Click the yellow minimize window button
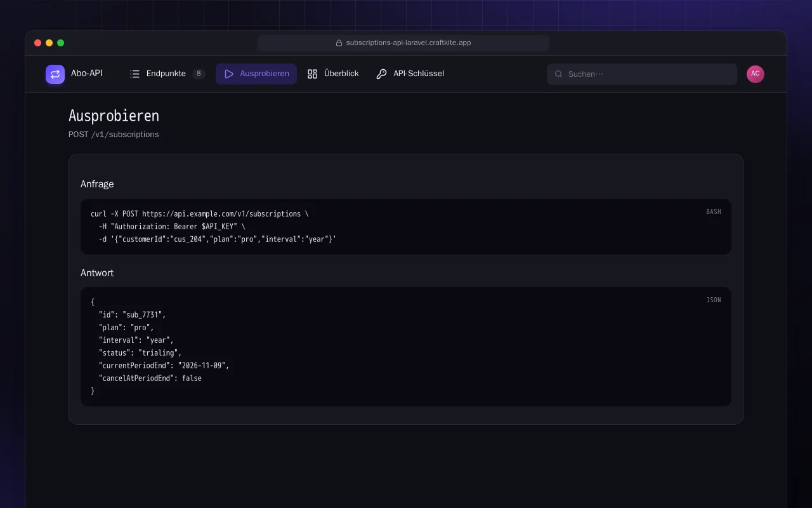The image size is (812, 508). [49, 43]
